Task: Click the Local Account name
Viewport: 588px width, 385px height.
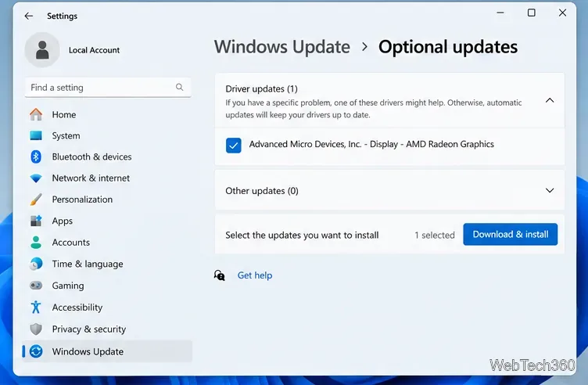Action: 94,50
